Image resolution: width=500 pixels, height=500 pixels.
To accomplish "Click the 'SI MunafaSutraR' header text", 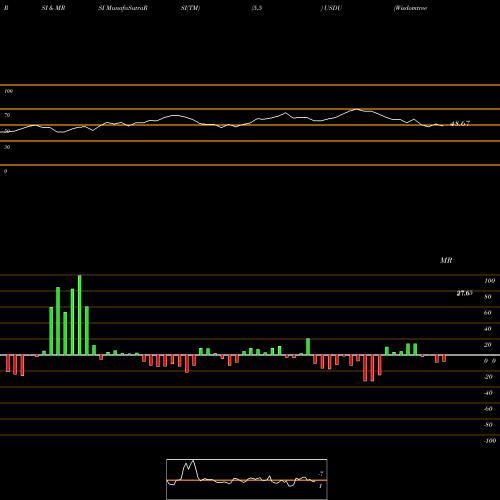I will pyautogui.click(x=123, y=8).
